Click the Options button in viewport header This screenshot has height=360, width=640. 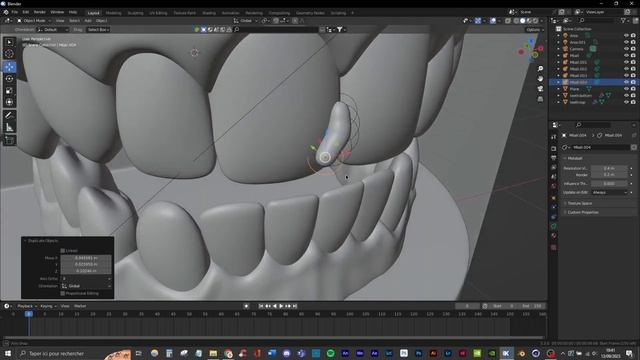pos(534,29)
